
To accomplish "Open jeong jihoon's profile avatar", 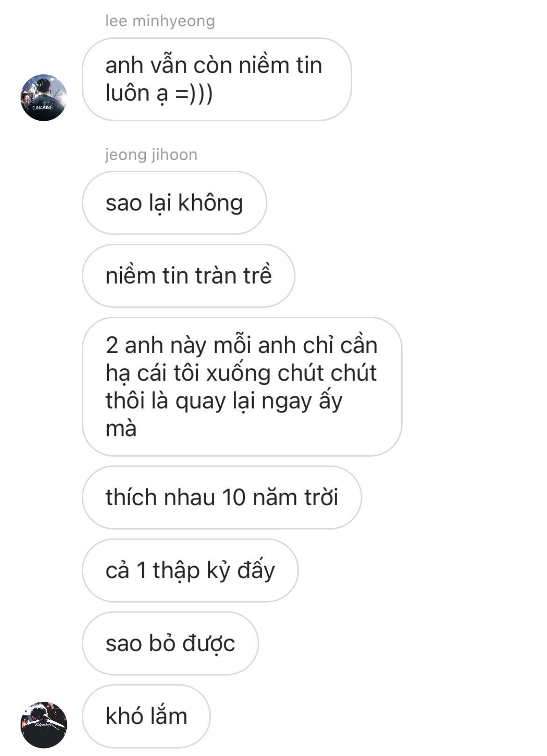I will tap(43, 725).
